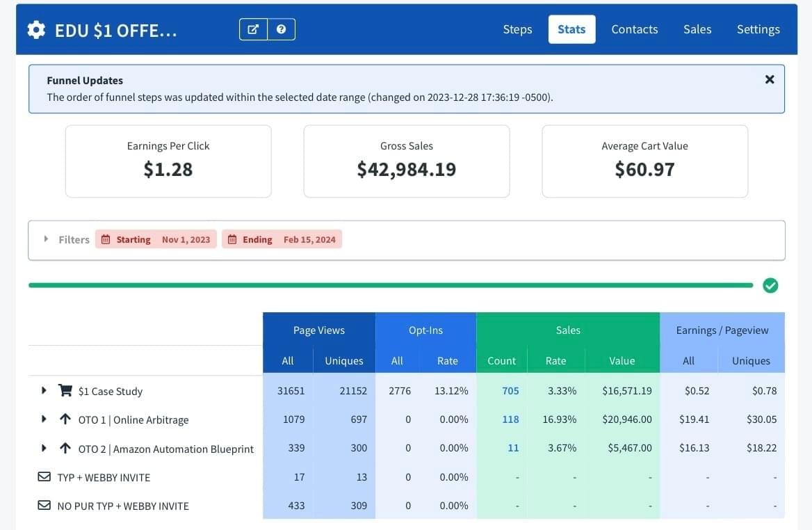The image size is (812, 530).
Task: Open the Contacts tab
Action: [634, 29]
